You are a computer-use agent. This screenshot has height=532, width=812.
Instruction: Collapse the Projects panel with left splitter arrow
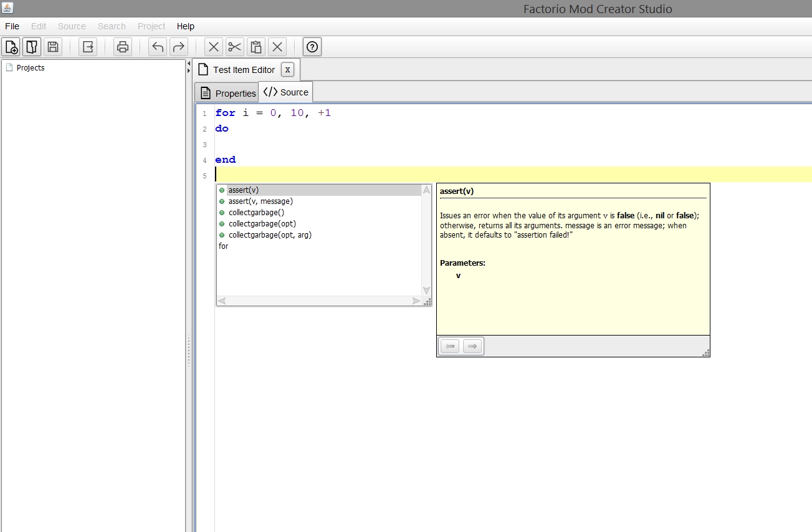point(189,64)
